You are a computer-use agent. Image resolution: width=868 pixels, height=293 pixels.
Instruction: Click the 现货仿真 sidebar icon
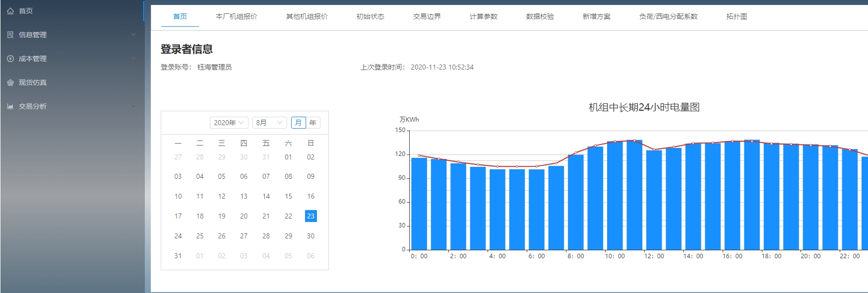pyautogui.click(x=10, y=82)
